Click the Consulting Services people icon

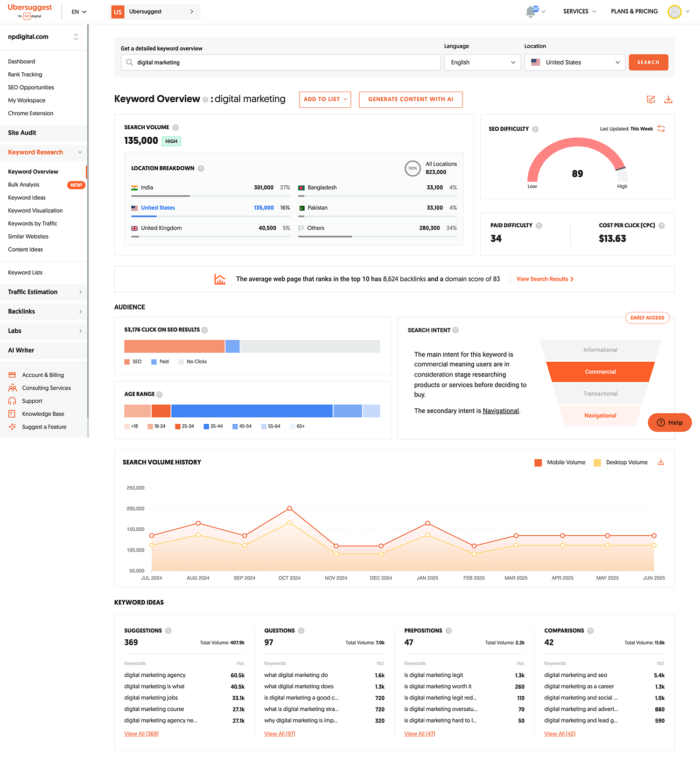(x=12, y=388)
